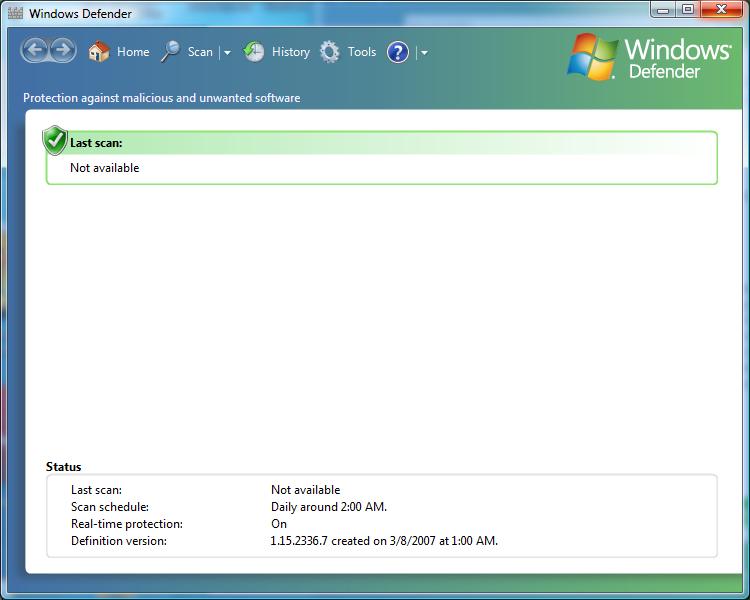The width and height of the screenshot is (750, 600).
Task: Start a scan via Scan label
Action: click(200, 52)
